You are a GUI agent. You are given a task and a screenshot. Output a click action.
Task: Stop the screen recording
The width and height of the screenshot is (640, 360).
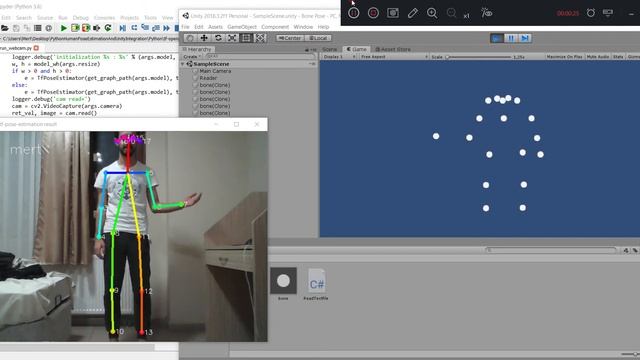[x=373, y=13]
